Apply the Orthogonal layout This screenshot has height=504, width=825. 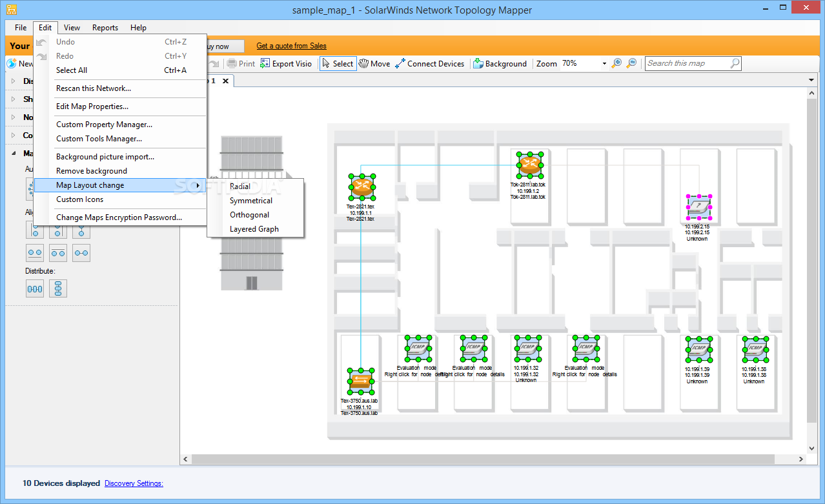pyautogui.click(x=256, y=215)
